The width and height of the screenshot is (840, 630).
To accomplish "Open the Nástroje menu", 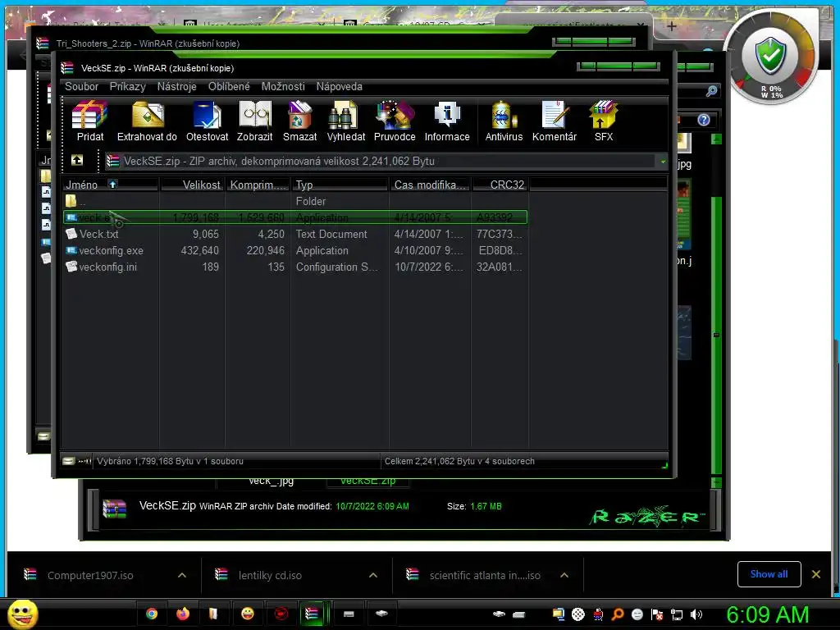I will 177,86.
